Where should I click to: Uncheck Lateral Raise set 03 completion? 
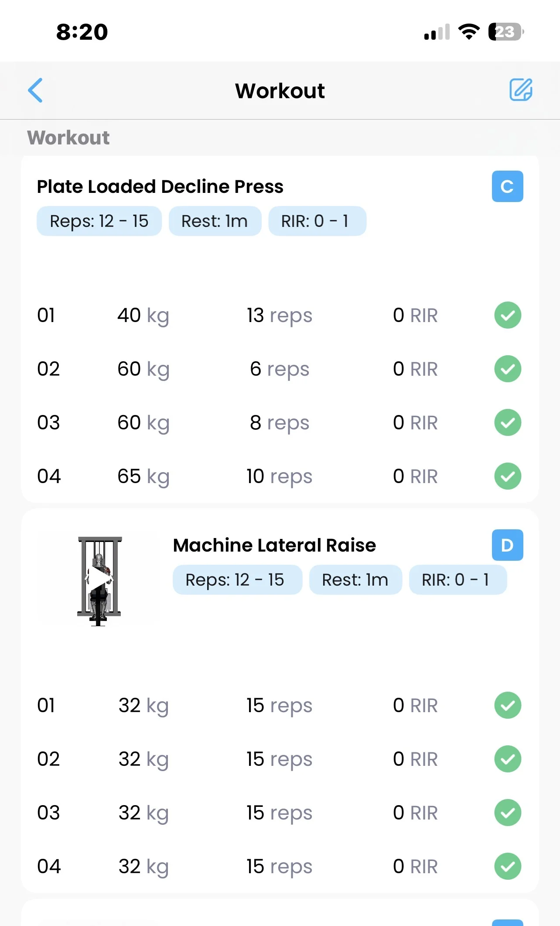point(508,813)
